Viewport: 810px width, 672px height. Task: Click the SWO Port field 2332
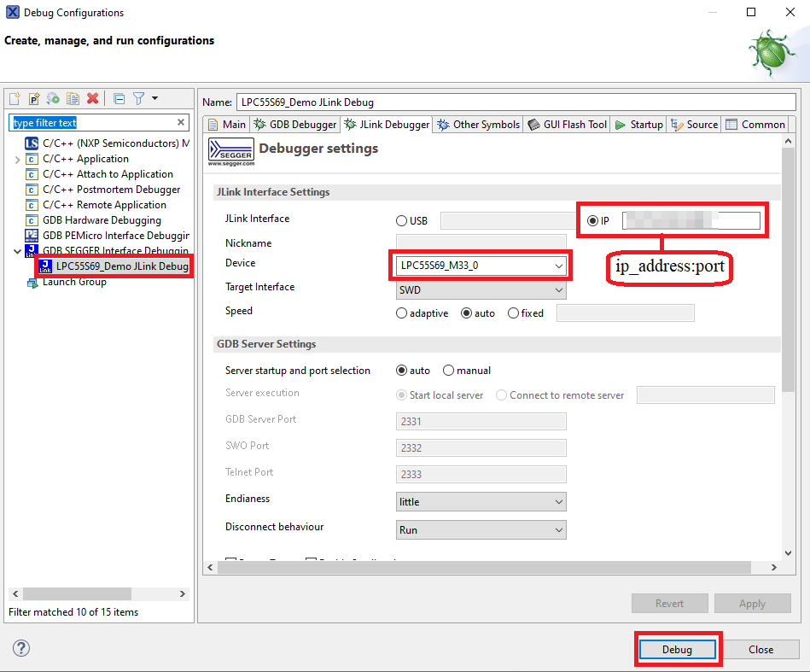pos(481,447)
